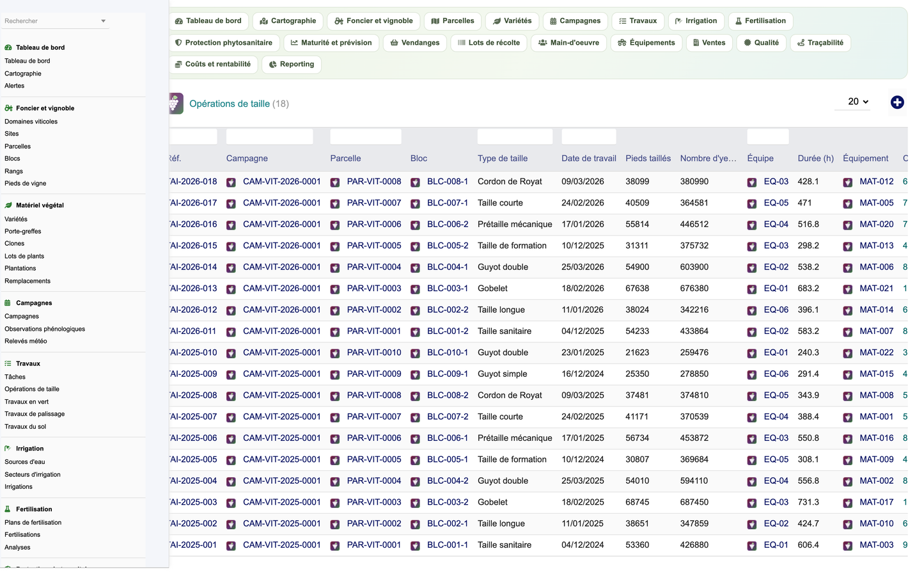The width and height of the screenshot is (924, 572).
Task: Open the Rechercher dropdown arrow in sidebar
Action: 104,21
